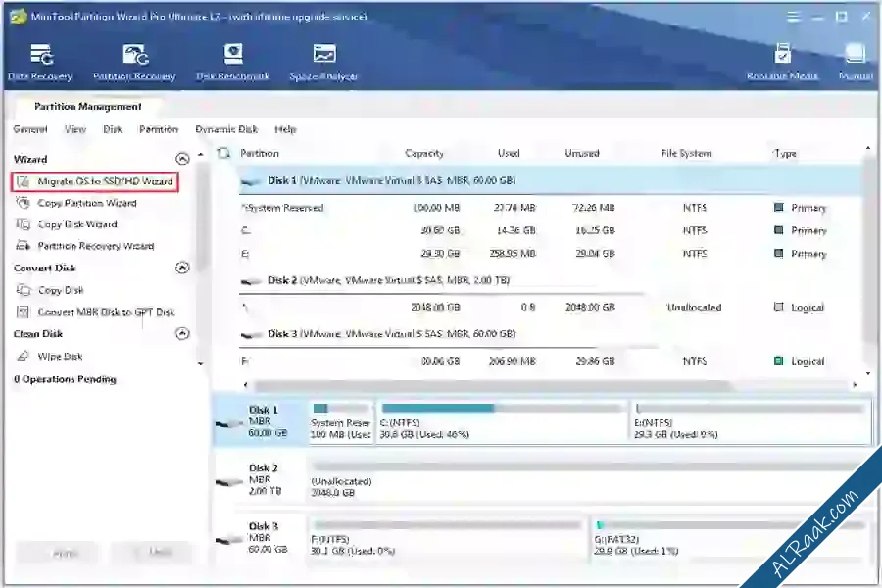
Task: Open the General menu
Action: click(x=30, y=129)
